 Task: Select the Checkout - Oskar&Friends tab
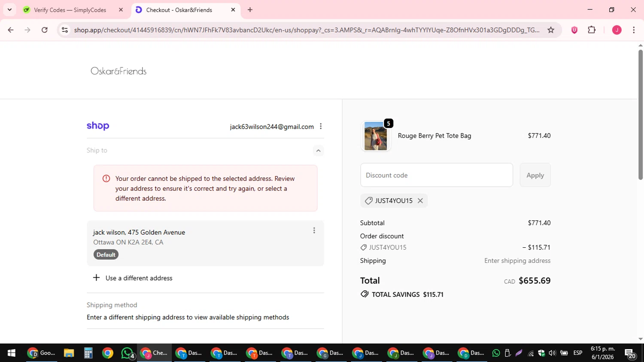tap(179, 10)
